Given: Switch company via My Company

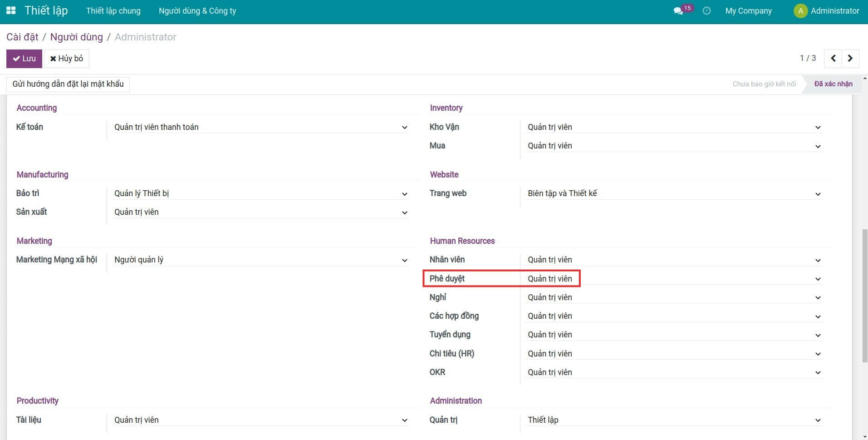Looking at the screenshot, I should click(x=748, y=11).
